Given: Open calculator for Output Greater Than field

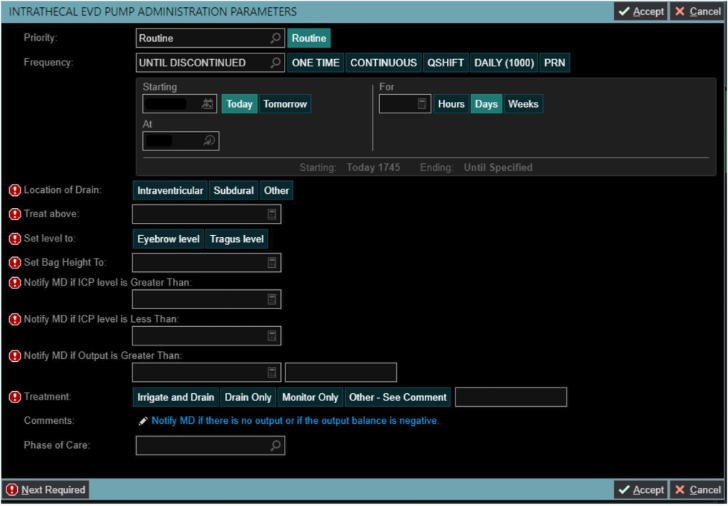Looking at the screenshot, I should [x=272, y=372].
